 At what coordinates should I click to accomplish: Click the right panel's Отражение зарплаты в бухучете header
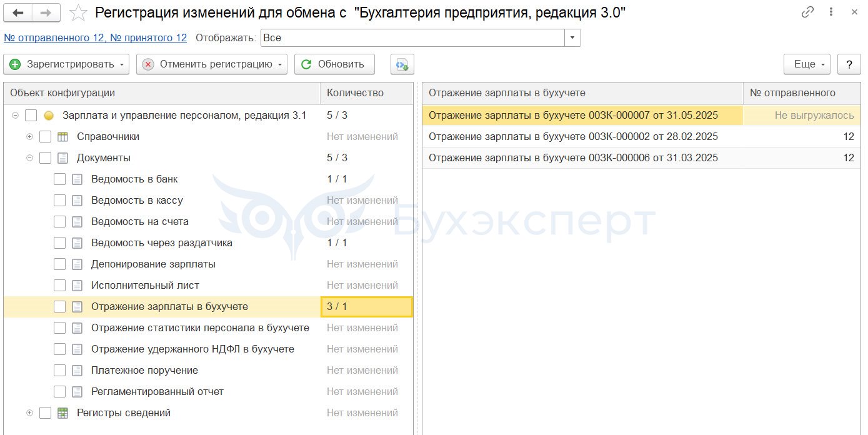click(582, 93)
